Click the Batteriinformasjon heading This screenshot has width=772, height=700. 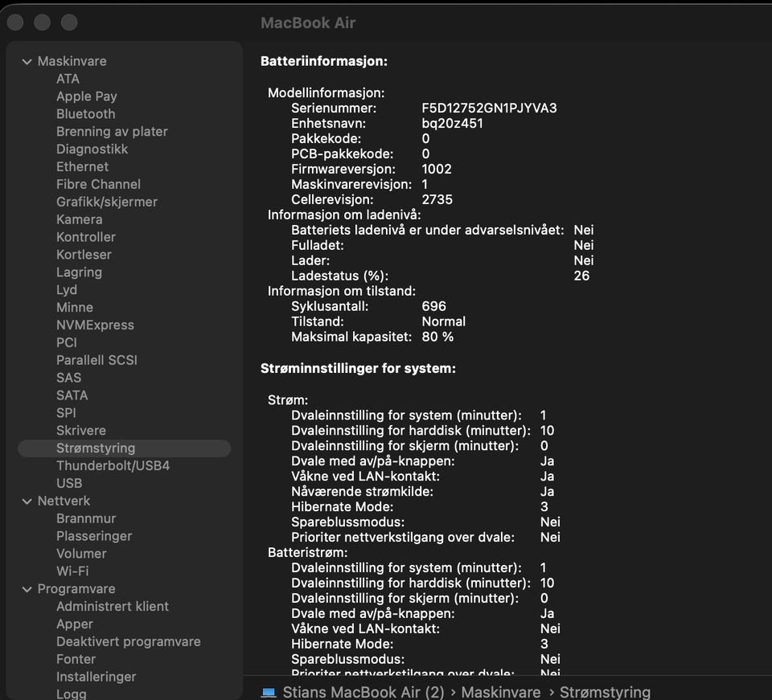click(324, 62)
